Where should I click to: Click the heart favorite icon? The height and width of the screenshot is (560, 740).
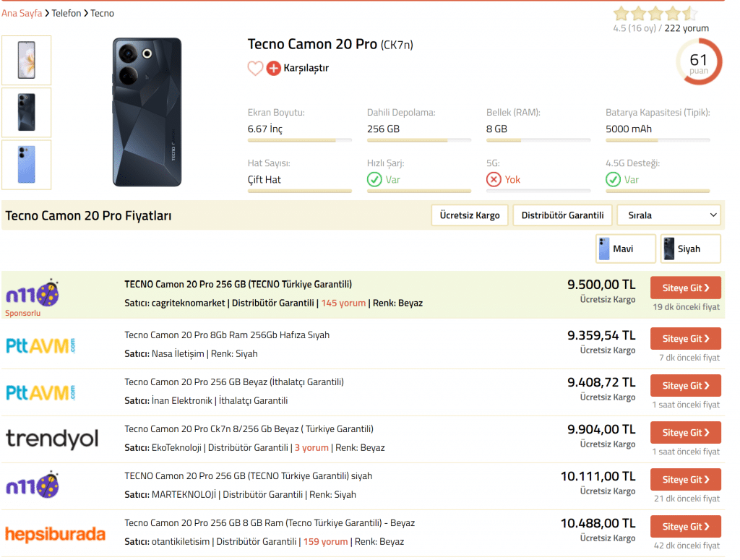click(x=255, y=69)
